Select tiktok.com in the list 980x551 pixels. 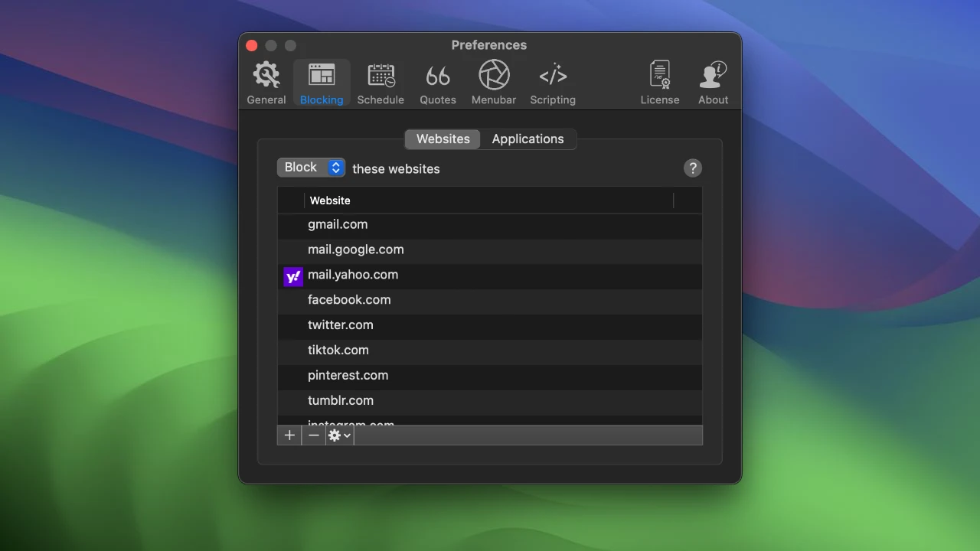[x=338, y=350]
